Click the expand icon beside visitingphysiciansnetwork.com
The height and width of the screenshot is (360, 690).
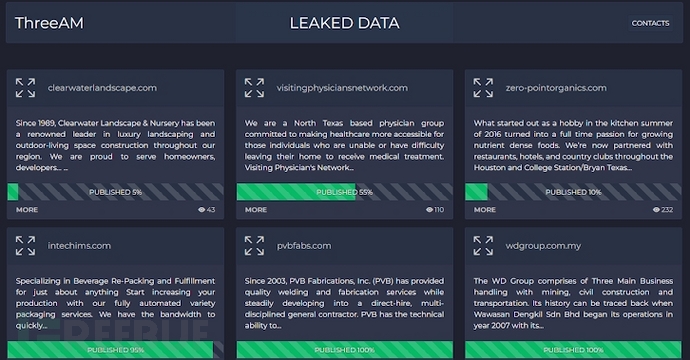click(254, 88)
